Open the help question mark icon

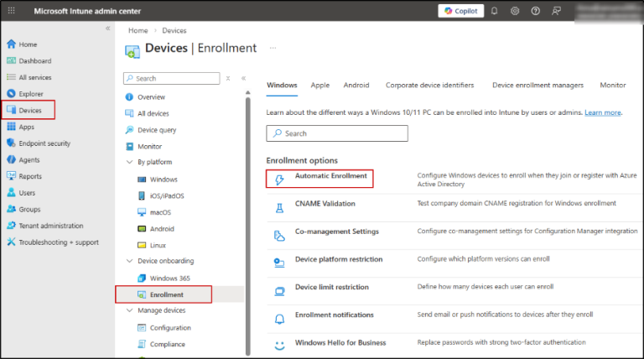(535, 11)
